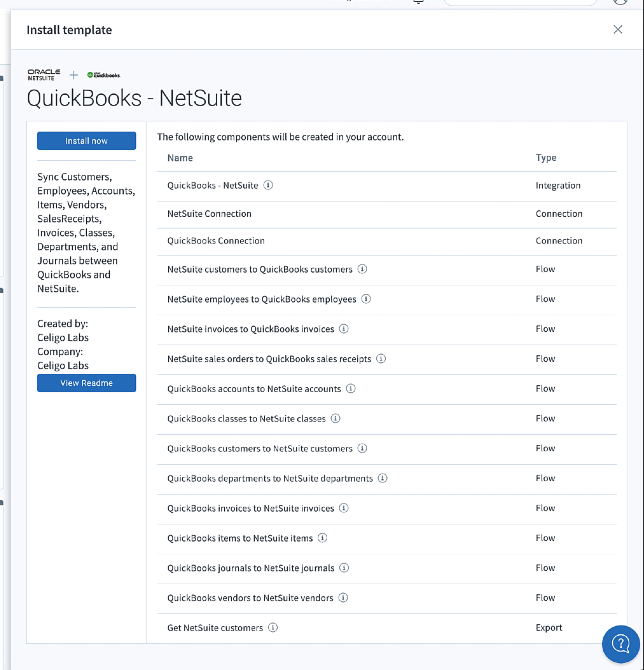Click info icon for Get NetSuite customers export
Viewport: 644px width, 670px height.
273,628
